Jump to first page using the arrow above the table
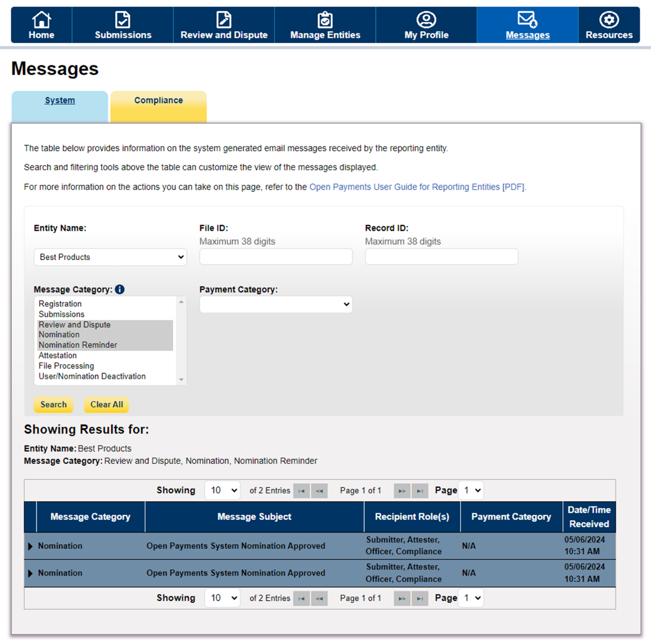The image size is (651, 644). [302, 491]
